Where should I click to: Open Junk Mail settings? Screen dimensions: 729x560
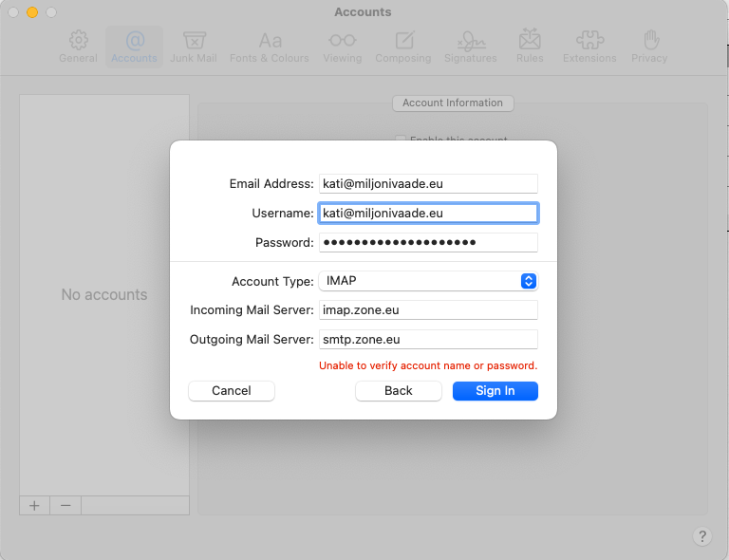tap(194, 47)
